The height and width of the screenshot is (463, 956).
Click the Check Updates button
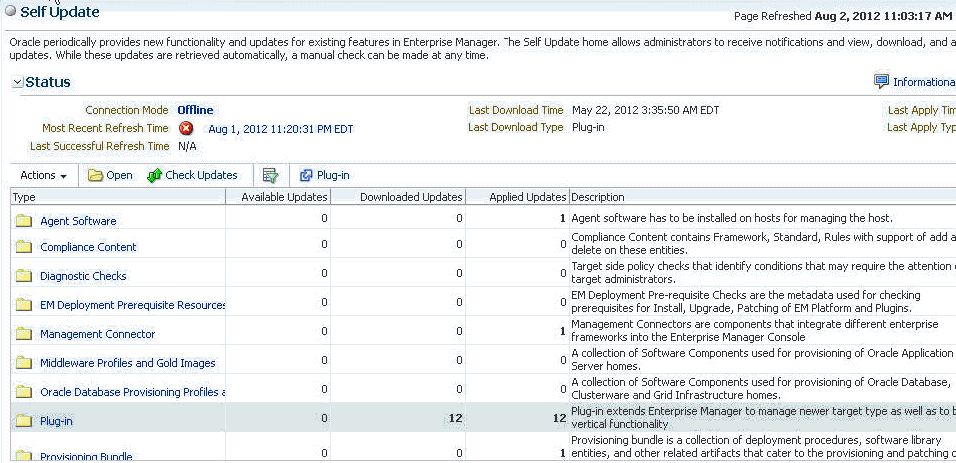(x=192, y=175)
